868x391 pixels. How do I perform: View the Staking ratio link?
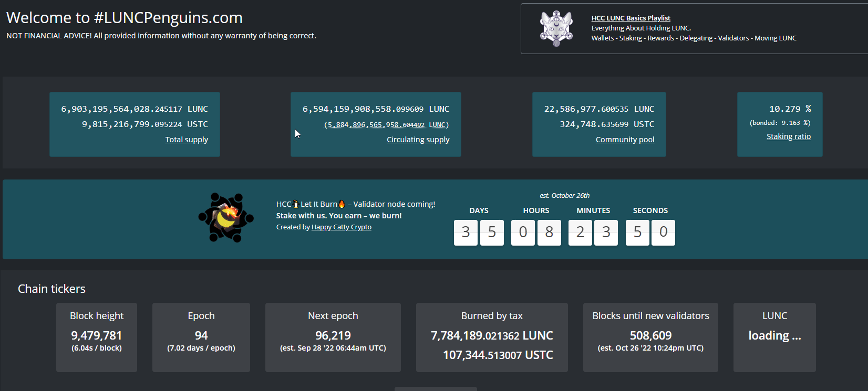(x=788, y=136)
